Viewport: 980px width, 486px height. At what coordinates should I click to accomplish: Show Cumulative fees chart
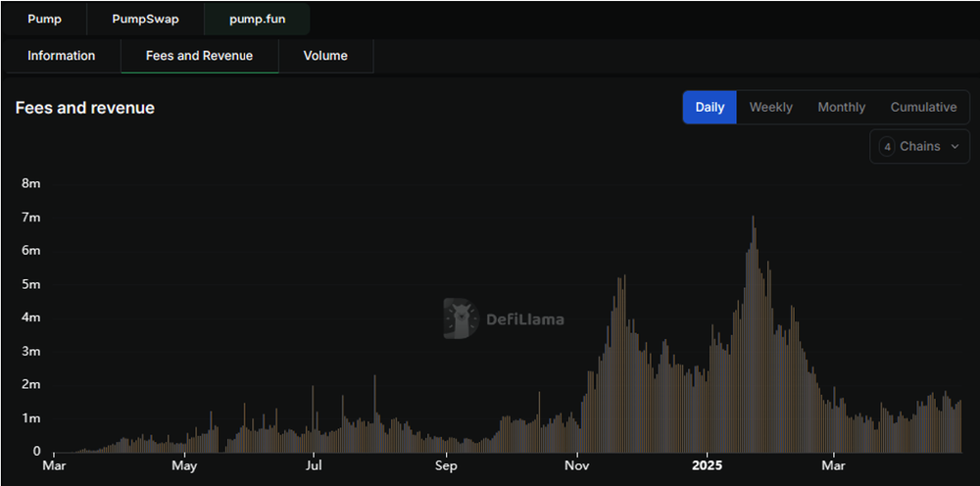point(923,107)
